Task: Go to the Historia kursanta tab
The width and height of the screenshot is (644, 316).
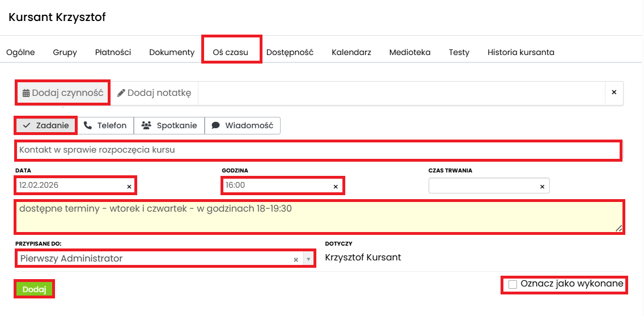Action: (x=520, y=52)
